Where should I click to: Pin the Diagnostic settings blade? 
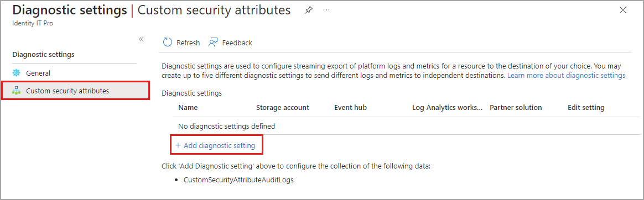309,10
